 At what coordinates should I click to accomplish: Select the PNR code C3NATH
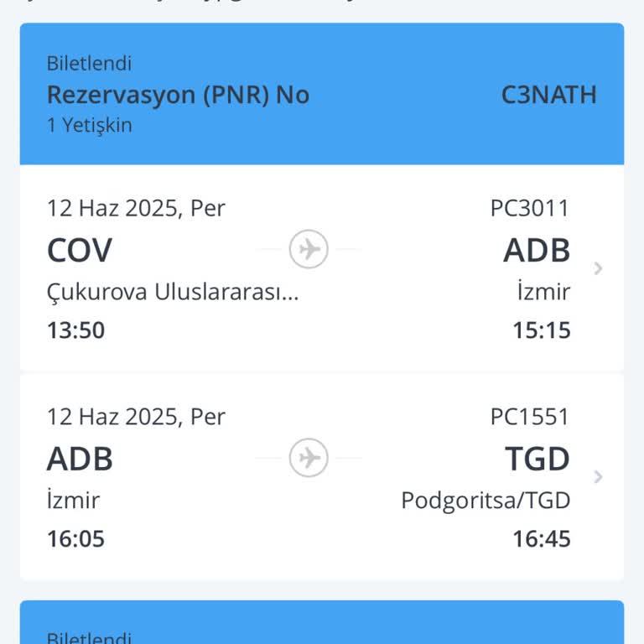pos(548,95)
